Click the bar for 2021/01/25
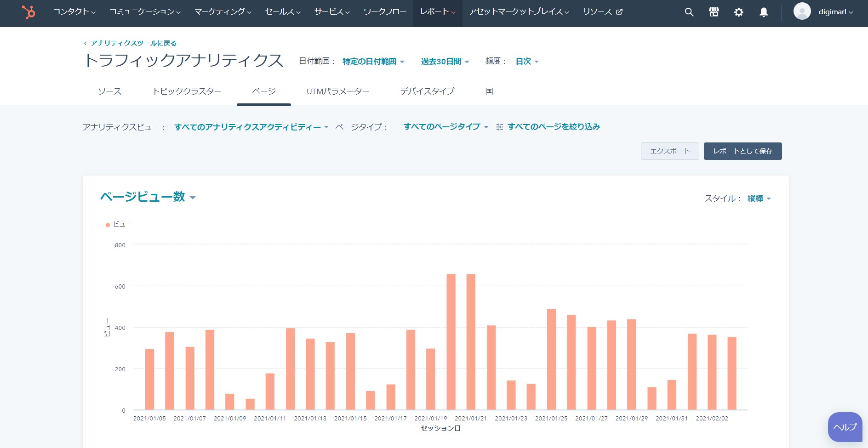Screen dimensions: 868x448 (x=551, y=359)
